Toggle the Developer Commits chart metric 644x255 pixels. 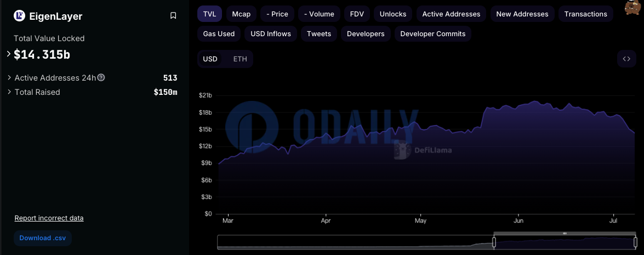[x=433, y=33]
